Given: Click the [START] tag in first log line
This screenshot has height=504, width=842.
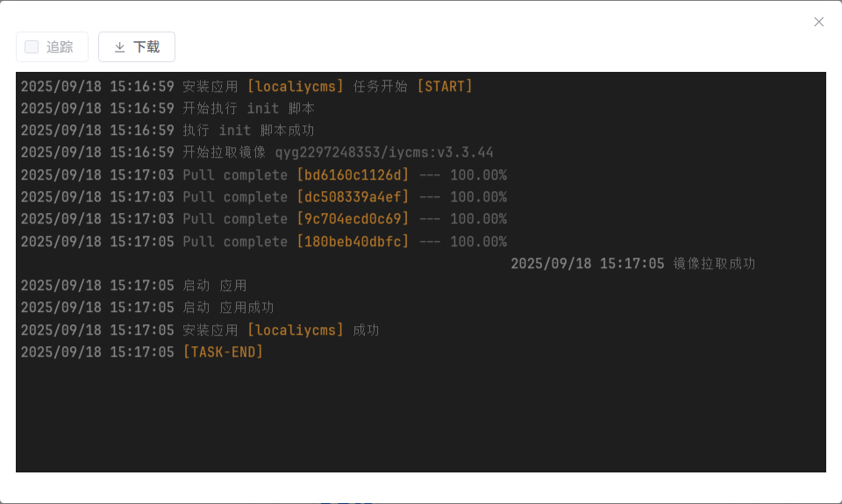Looking at the screenshot, I should (445, 87).
